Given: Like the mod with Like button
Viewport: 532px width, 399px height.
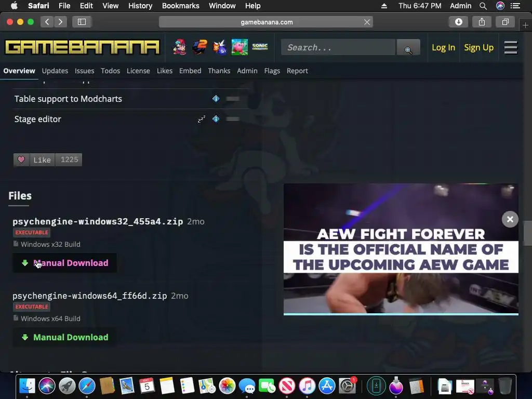Looking at the screenshot, I should 42,159.
